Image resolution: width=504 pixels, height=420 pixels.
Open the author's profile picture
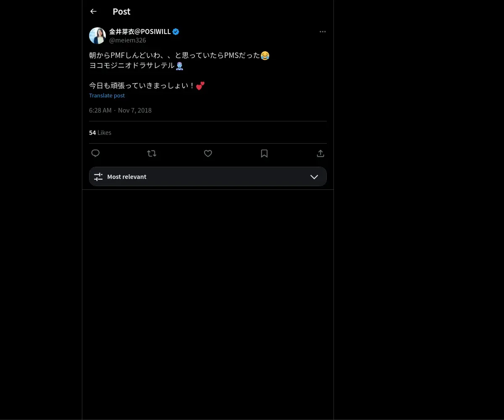coord(97,36)
